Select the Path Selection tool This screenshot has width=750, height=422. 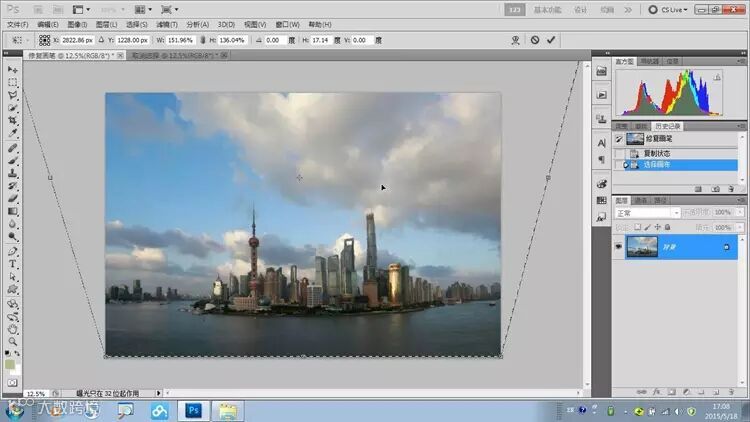[12, 277]
